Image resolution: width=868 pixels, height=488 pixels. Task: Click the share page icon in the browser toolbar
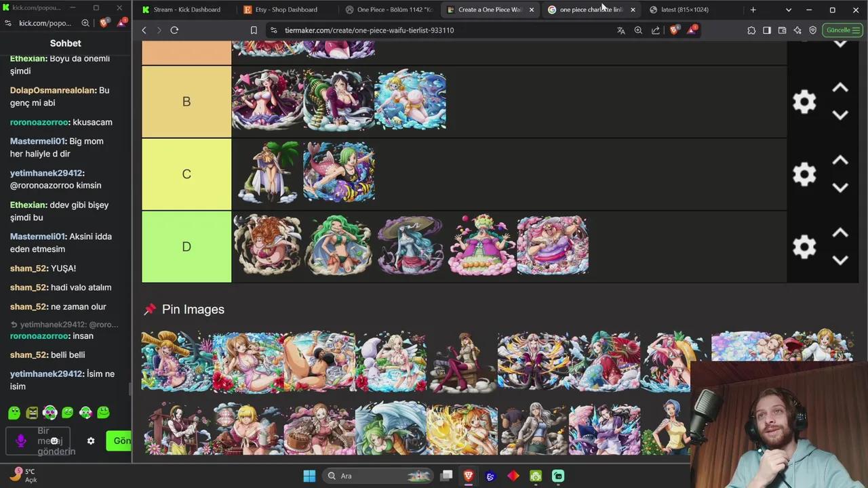[656, 30]
